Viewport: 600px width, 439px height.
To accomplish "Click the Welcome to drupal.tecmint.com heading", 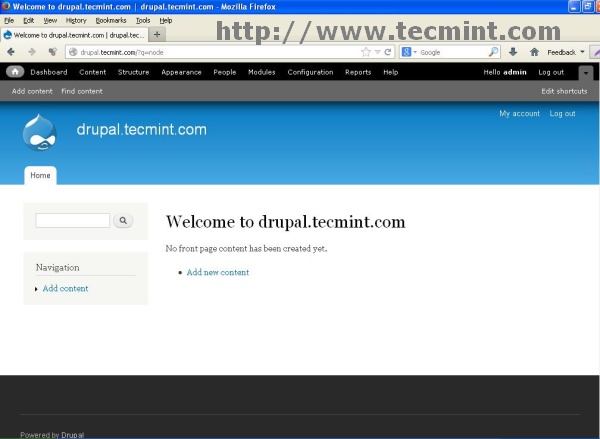I will tap(285, 222).
